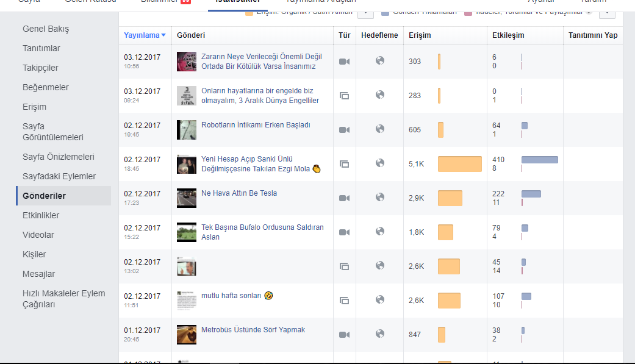Click orange reach bar for 5,1K post
The image size is (635, 364).
(x=460, y=164)
